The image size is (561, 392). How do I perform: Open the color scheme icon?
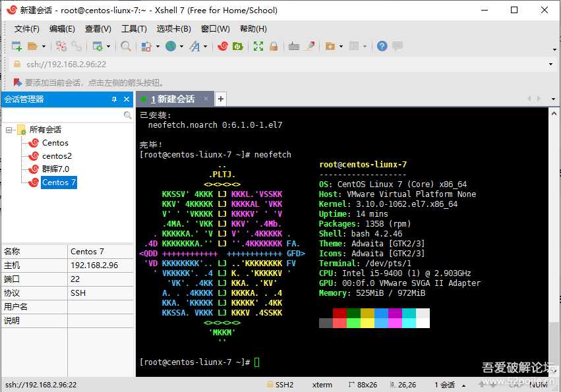point(146,46)
